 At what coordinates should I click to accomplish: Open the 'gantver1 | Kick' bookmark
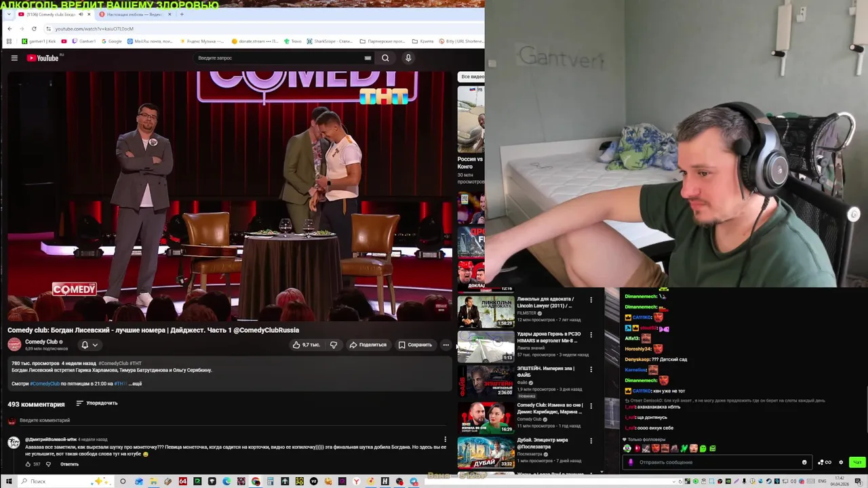39,41
